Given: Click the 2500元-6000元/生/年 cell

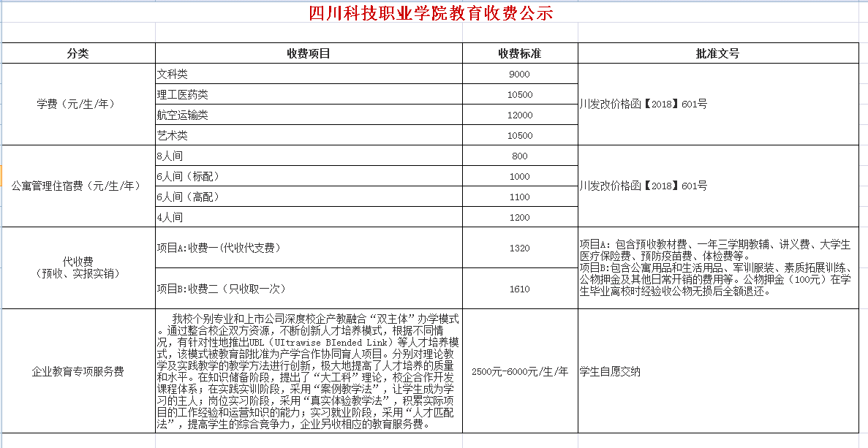Looking at the screenshot, I should pyautogui.click(x=520, y=371).
